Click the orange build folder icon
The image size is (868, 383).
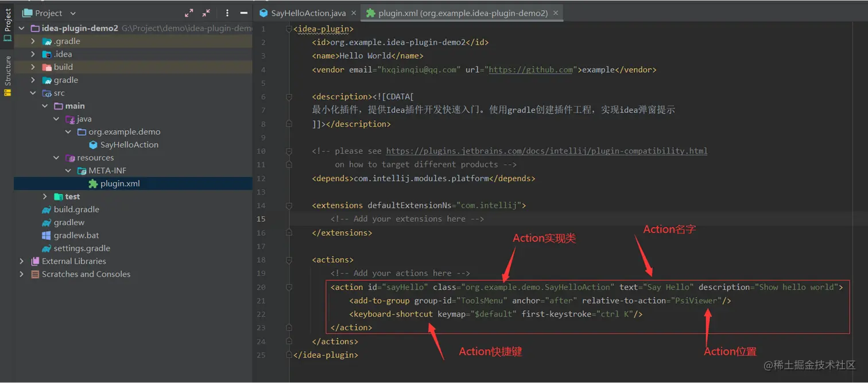(x=46, y=67)
